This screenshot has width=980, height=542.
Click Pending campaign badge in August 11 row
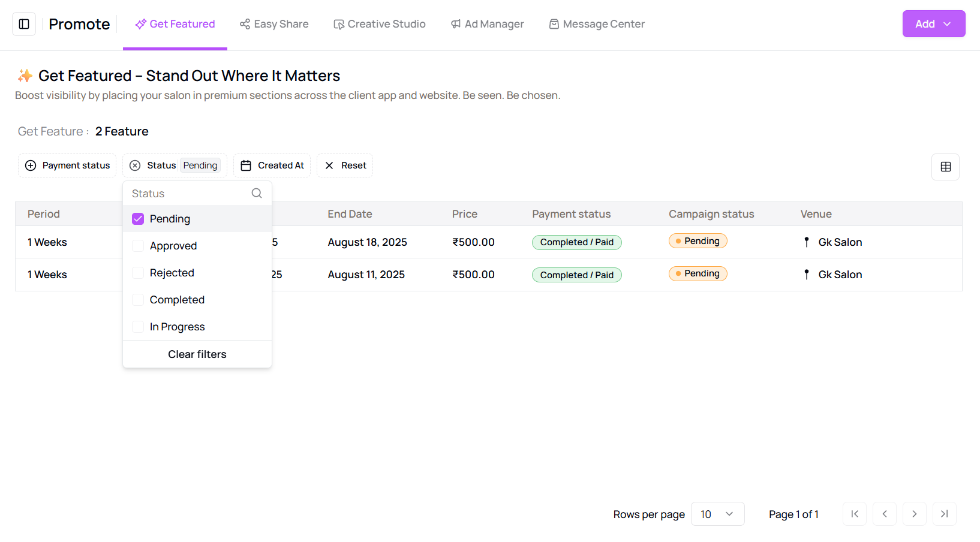[698, 273]
